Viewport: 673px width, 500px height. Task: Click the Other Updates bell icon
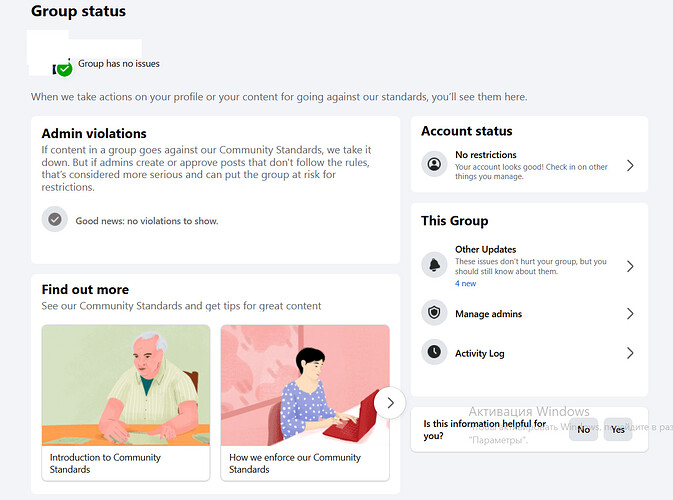pyautogui.click(x=434, y=266)
